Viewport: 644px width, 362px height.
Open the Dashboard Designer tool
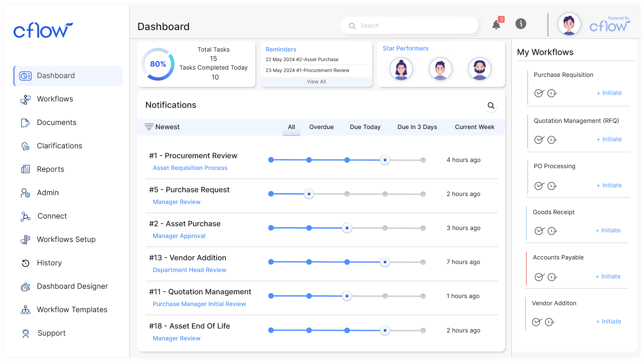[72, 286]
